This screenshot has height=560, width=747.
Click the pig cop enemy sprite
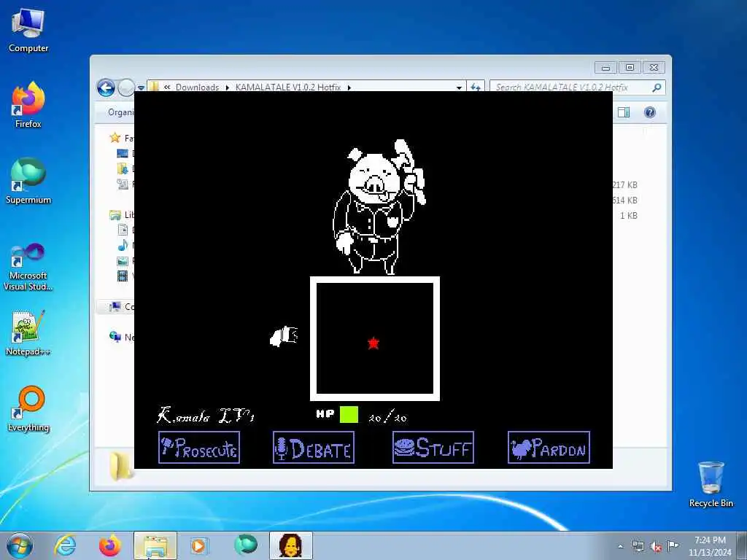coord(379,206)
